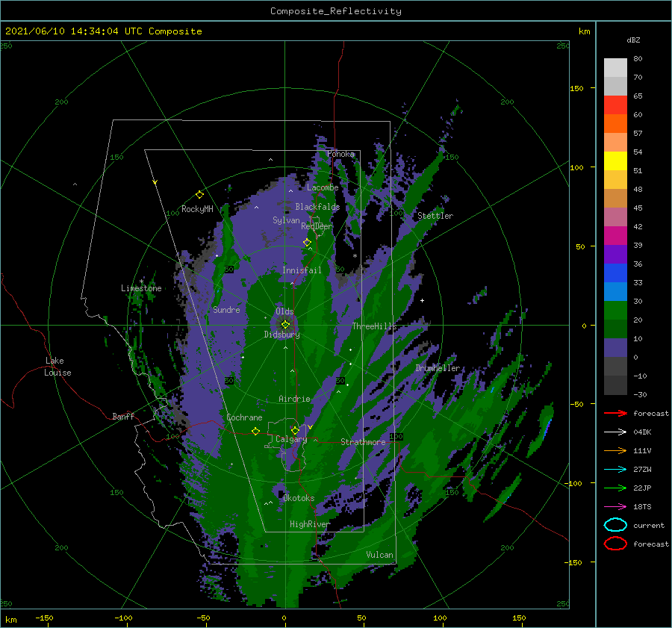
Task: Click the Okotoks town label
Action: click(299, 498)
